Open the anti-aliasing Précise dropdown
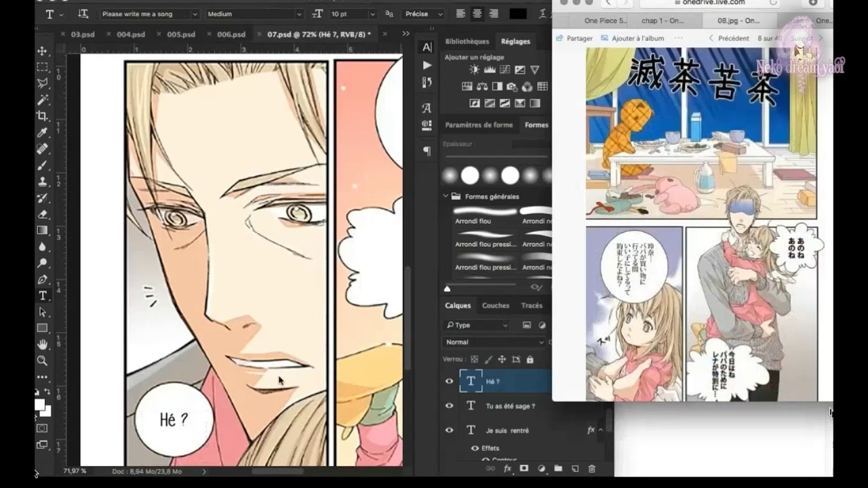The image size is (868, 488). coord(423,14)
